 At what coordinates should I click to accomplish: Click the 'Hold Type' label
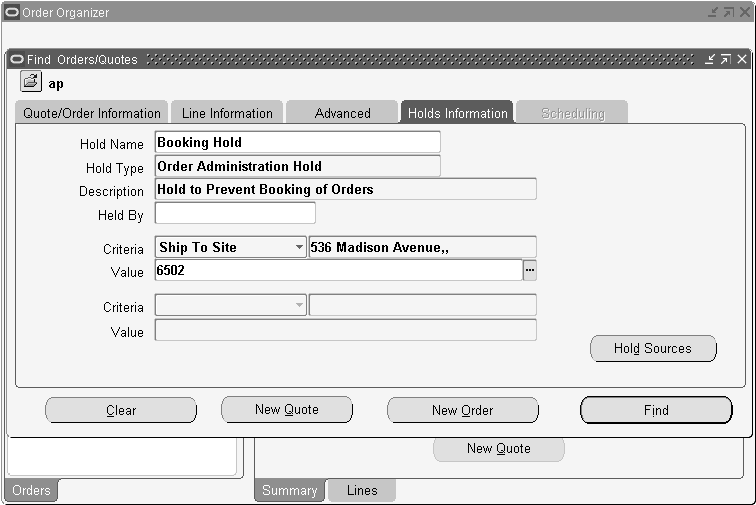(115, 168)
